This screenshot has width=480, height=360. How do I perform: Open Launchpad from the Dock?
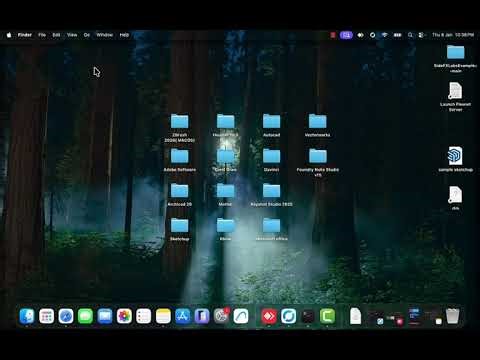47,316
